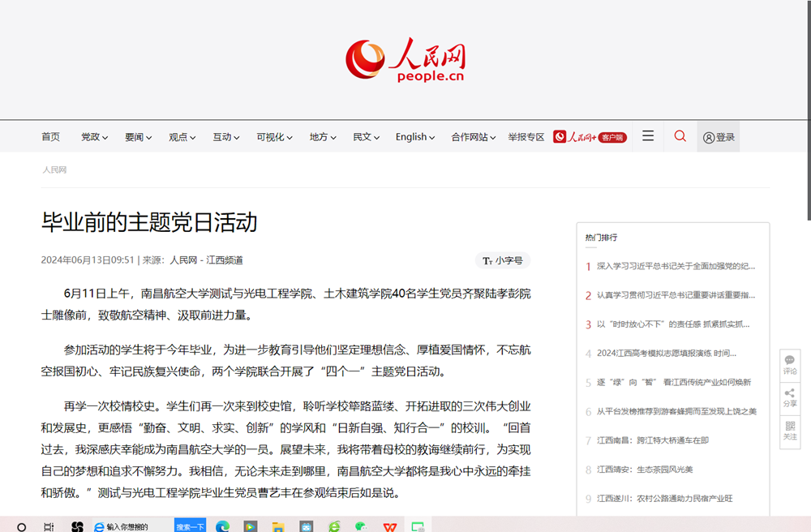Viewport: 811px width, 532px height.
Task: Open ranking item 3 时时放心不下
Action: [x=673, y=324]
